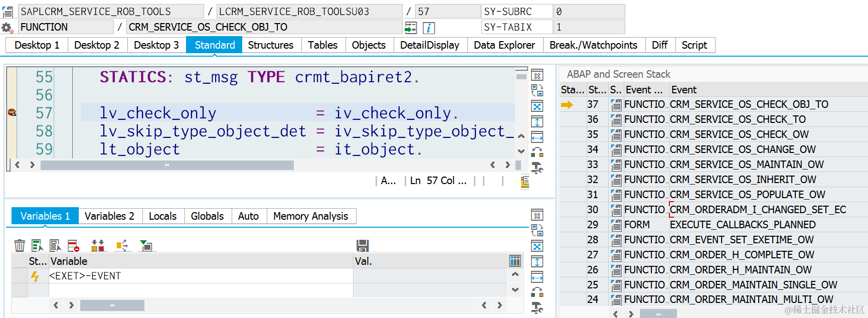Open the column layout icon beside Val. header
Image resolution: width=868 pixels, height=318 pixels.
(x=515, y=261)
